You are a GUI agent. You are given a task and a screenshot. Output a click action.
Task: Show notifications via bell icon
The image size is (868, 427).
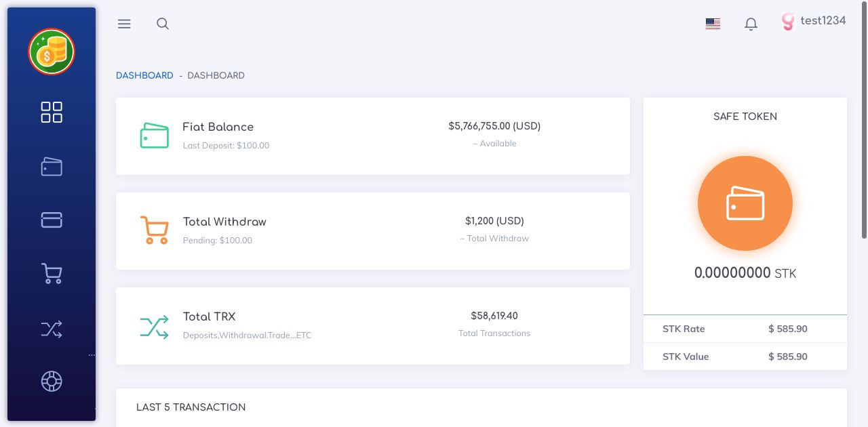751,24
